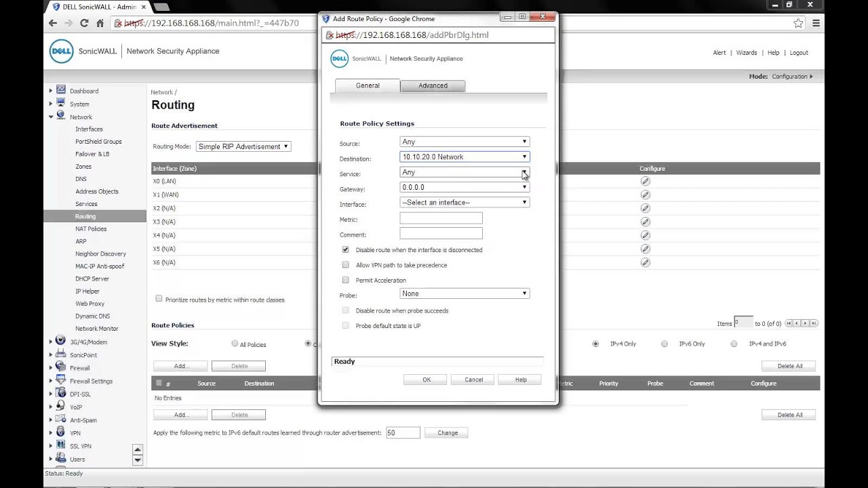The height and width of the screenshot is (488, 868).
Task: Reload the page with the browser refresh icon
Action: tap(83, 22)
